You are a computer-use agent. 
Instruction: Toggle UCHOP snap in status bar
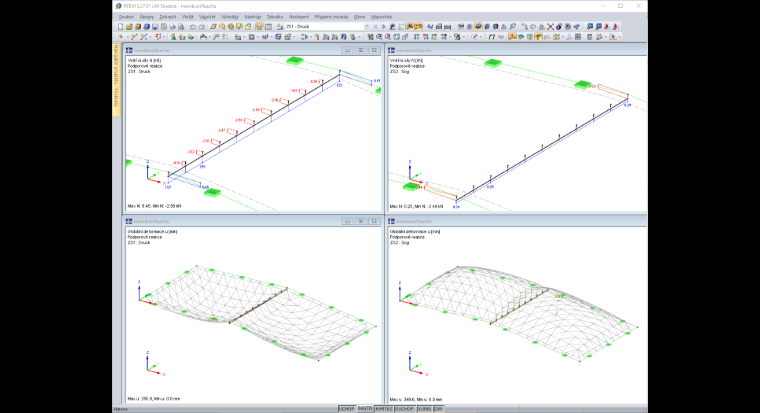(x=346, y=409)
